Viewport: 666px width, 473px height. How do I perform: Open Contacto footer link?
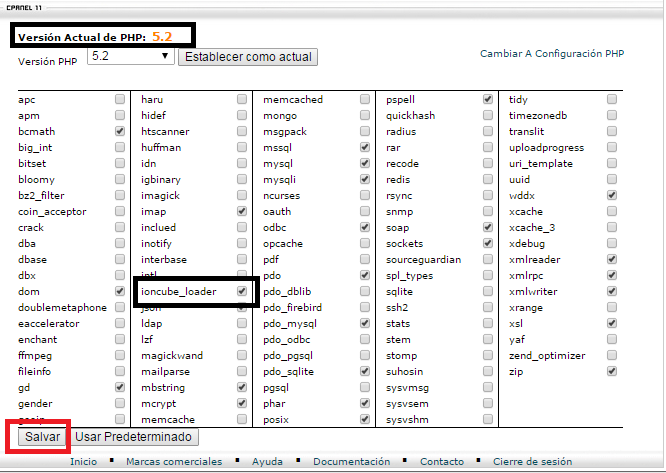click(442, 462)
